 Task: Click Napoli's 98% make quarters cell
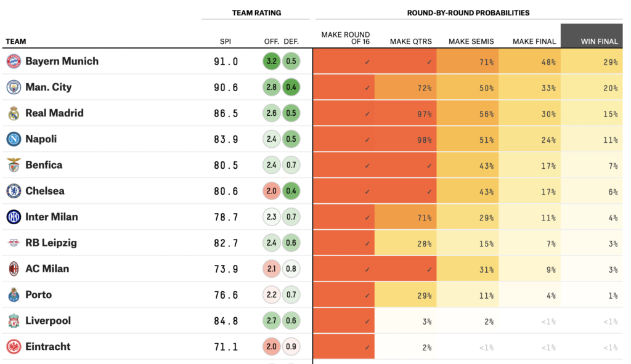[x=405, y=139]
